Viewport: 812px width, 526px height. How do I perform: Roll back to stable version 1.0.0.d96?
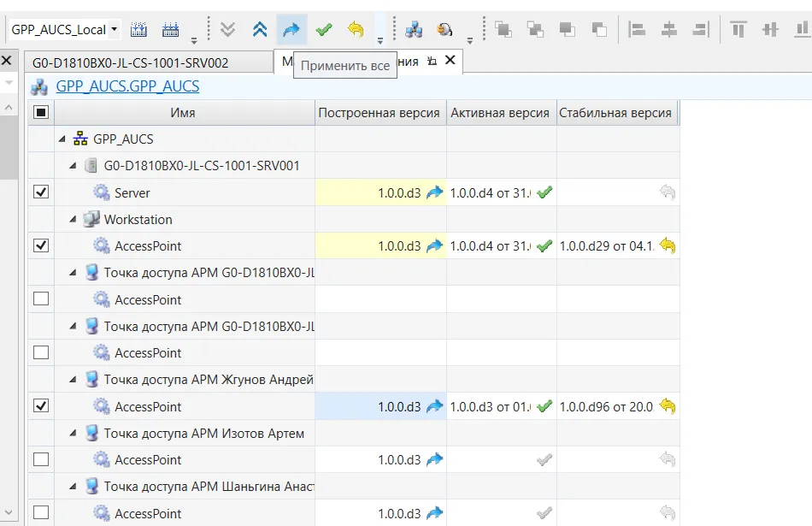click(668, 406)
